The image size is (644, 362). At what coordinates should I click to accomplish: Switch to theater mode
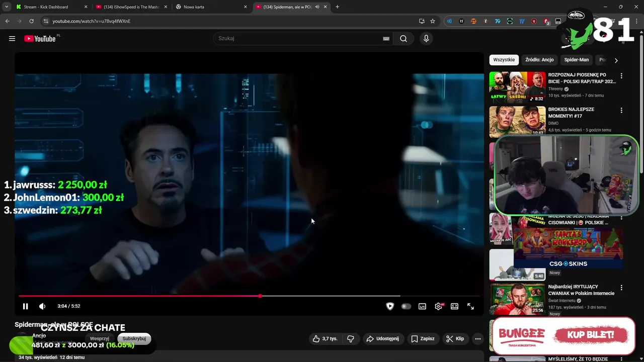[x=454, y=306]
